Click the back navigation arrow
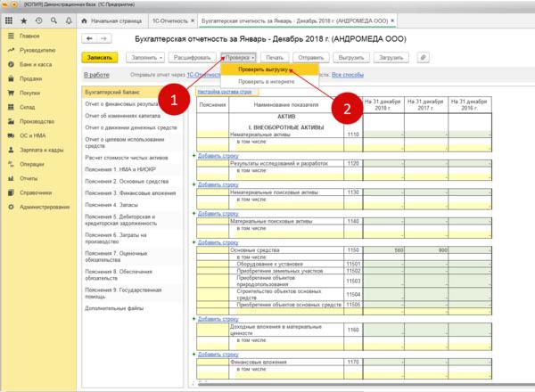535x392 pixels. [x=86, y=40]
